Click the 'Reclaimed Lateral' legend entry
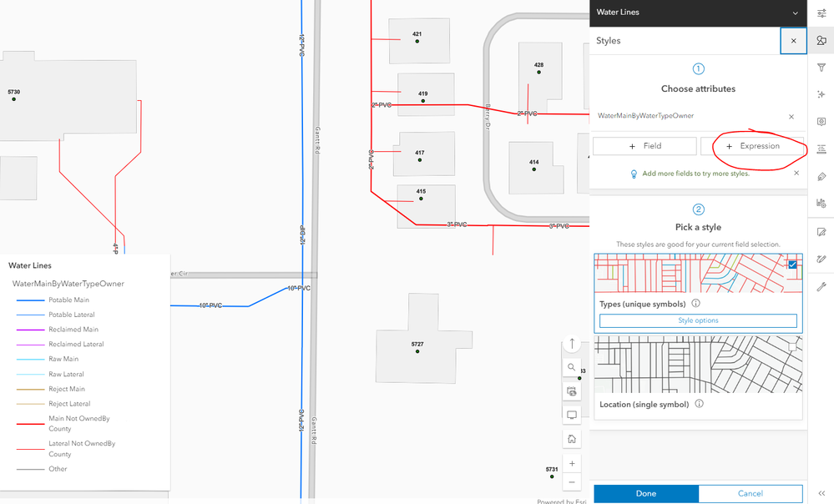The height and width of the screenshot is (504, 834). 76,344
